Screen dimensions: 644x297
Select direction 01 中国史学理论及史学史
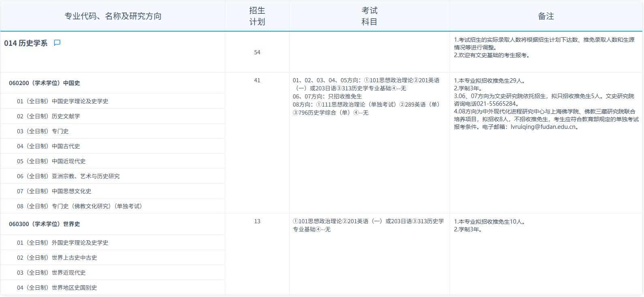click(63, 101)
